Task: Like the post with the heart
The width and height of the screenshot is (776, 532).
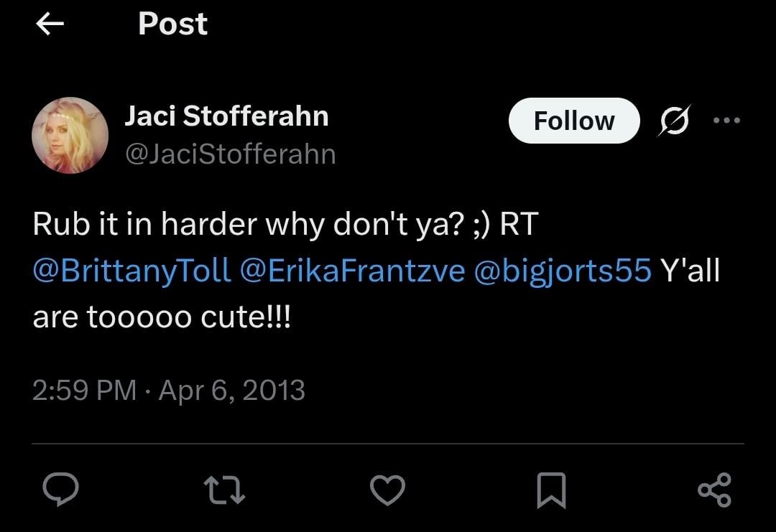Action: click(x=387, y=490)
